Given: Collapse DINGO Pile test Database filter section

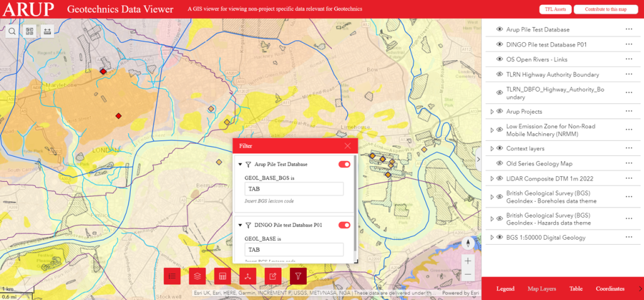Looking at the screenshot, I should pos(240,225).
